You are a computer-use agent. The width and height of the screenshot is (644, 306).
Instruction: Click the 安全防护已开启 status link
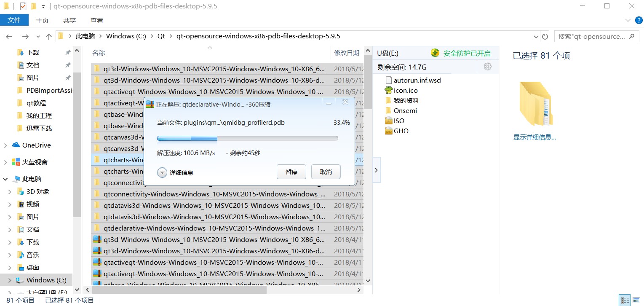[x=467, y=53]
